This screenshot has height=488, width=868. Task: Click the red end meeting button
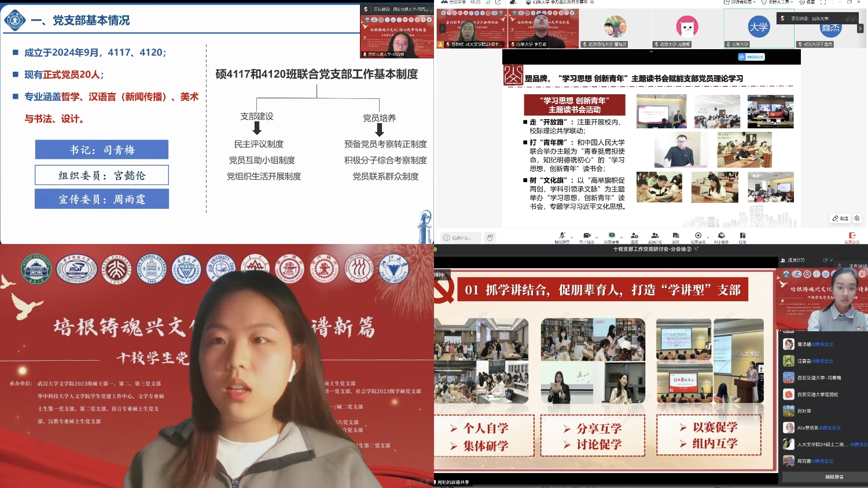tap(851, 236)
